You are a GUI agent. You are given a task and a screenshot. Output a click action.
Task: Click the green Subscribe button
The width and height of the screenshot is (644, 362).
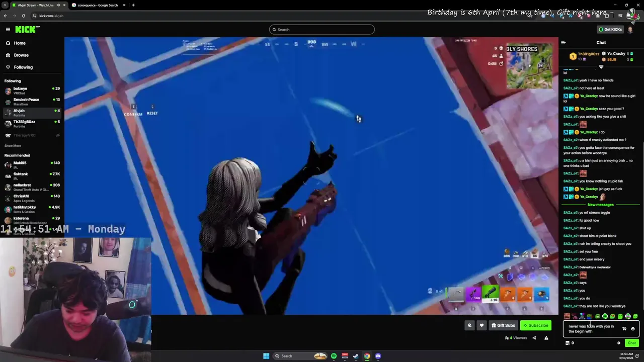(x=535, y=325)
